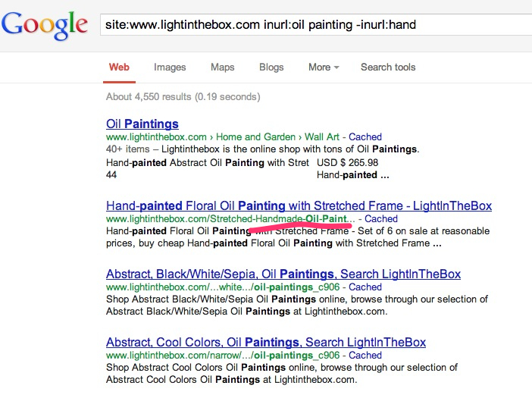Click Cached link for Black/White/Sepia result

click(x=365, y=287)
